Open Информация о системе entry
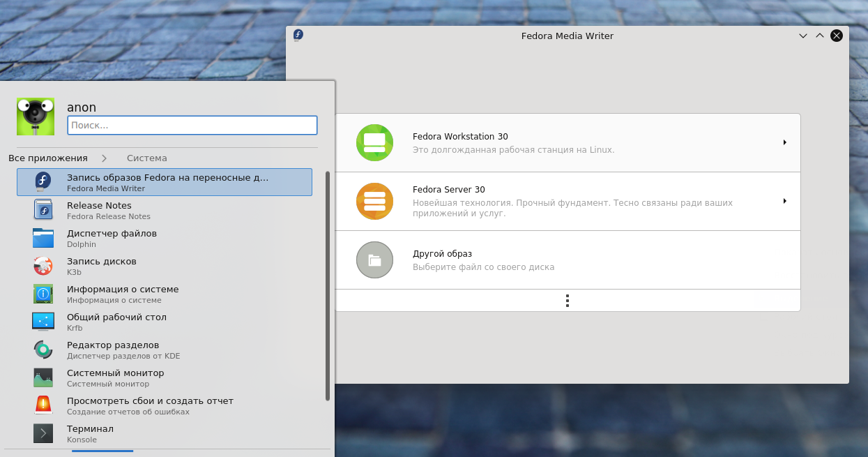This screenshot has height=457, width=868. [165, 294]
